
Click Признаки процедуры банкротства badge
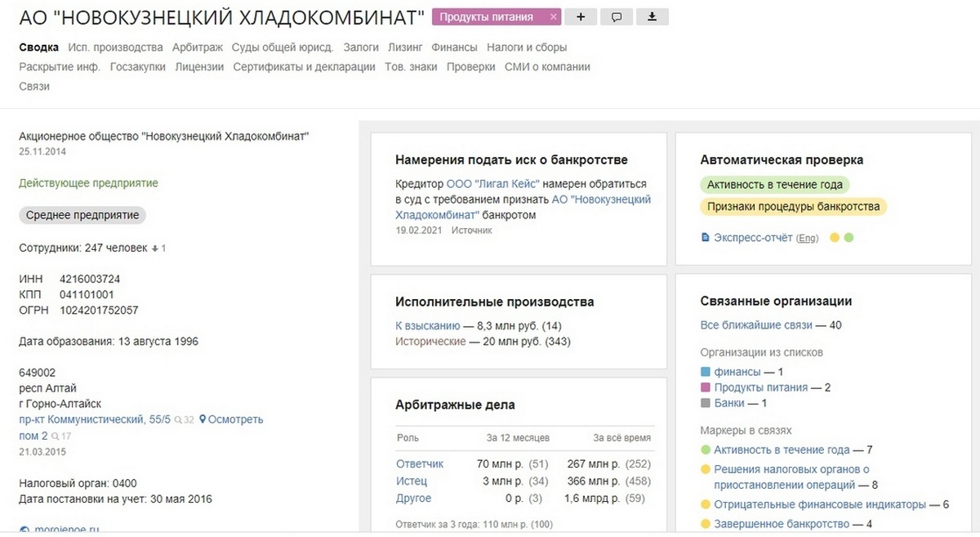click(793, 207)
